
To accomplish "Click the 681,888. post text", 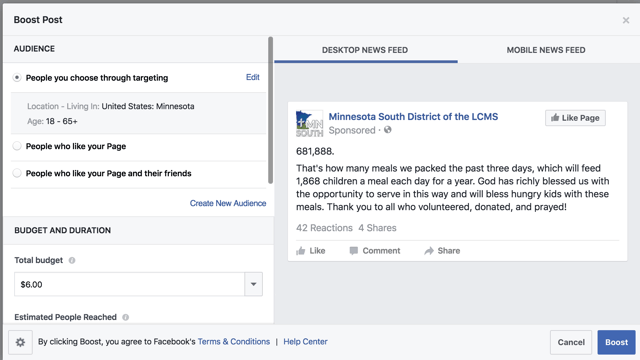I will coord(315,151).
